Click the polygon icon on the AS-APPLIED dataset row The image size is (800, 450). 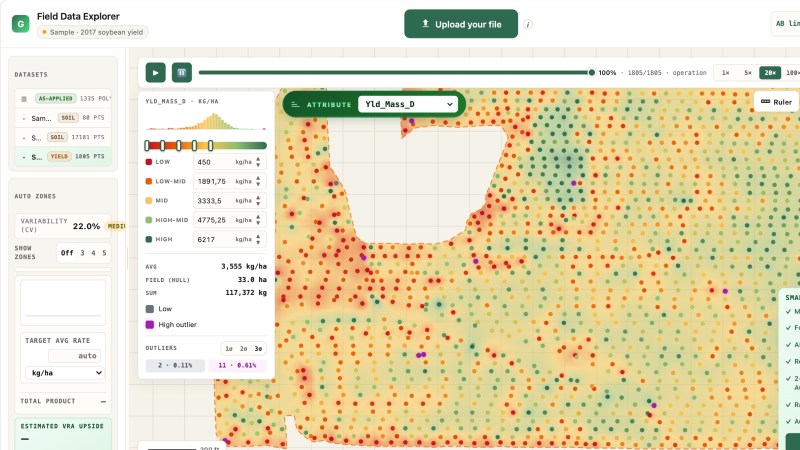click(23, 98)
